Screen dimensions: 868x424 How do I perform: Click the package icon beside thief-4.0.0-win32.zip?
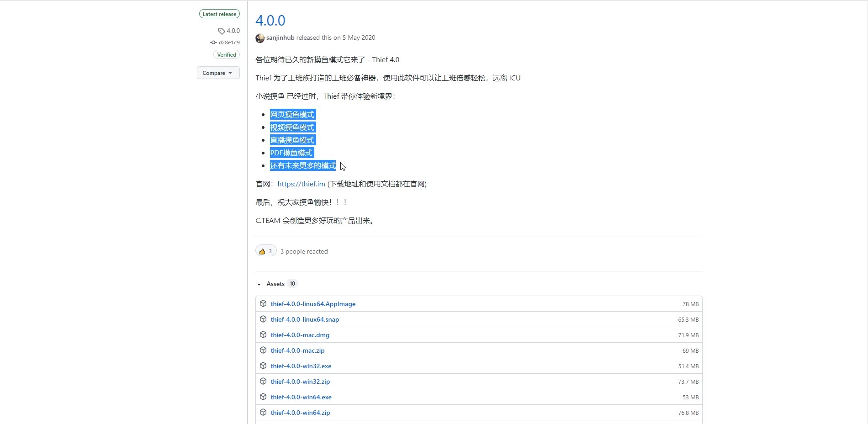pos(263,382)
